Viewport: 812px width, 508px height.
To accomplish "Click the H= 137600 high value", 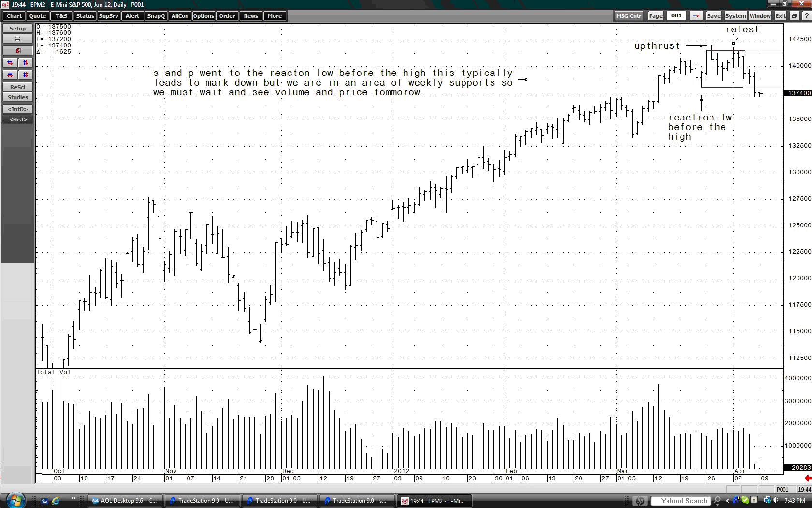I will click(54, 33).
